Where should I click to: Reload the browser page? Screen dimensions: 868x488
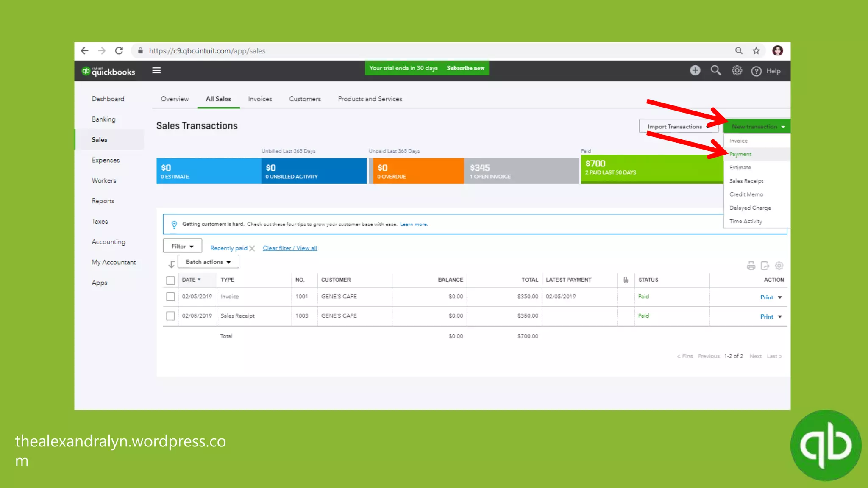pos(119,51)
